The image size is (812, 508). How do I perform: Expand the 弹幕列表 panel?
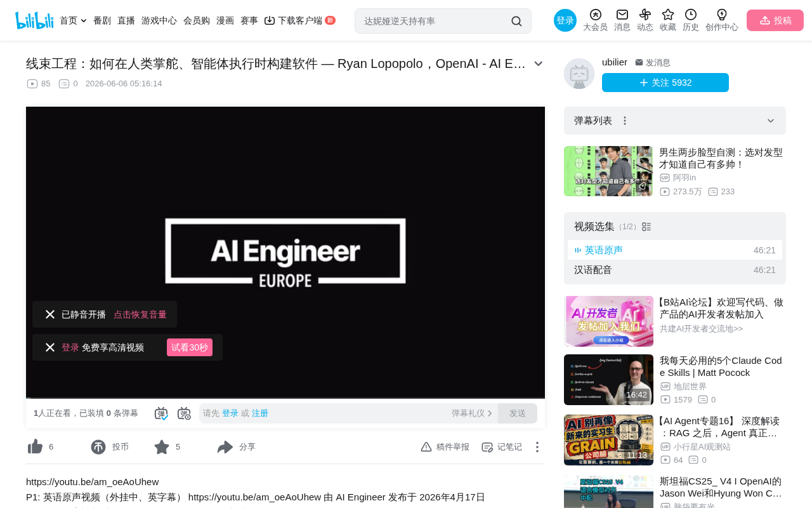[771, 121]
